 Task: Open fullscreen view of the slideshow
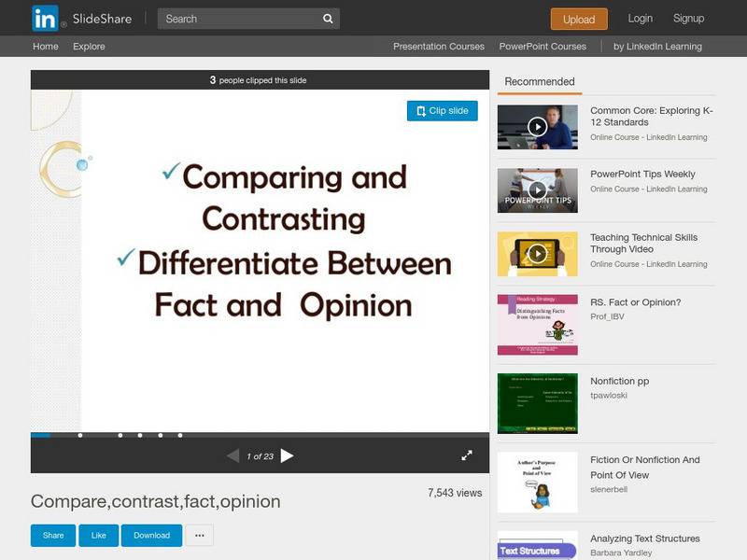467,455
